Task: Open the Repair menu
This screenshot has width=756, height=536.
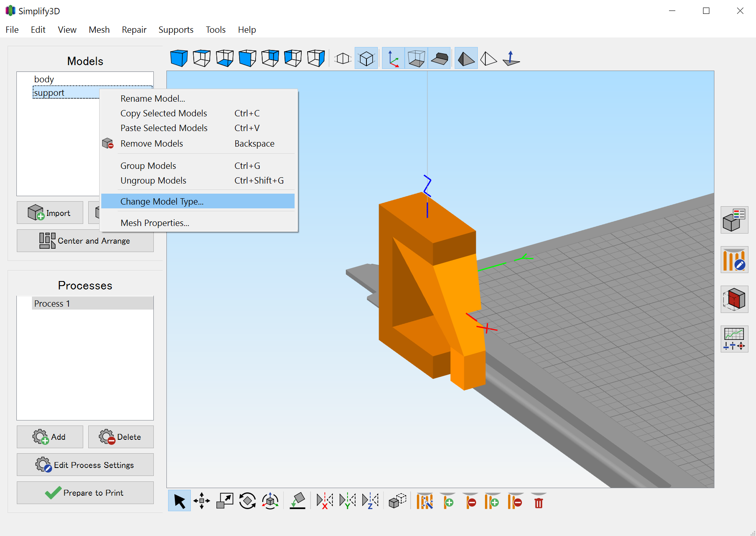Action: [134, 30]
